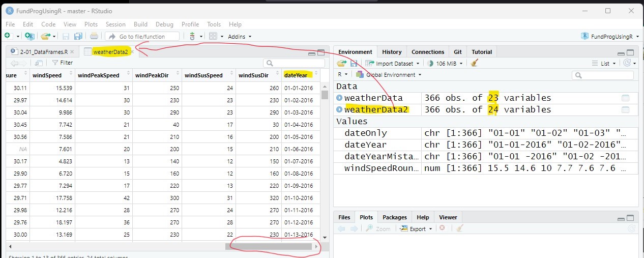Open the Git toolbar dropdown arrow
The image size is (644, 258).
coord(201,37)
